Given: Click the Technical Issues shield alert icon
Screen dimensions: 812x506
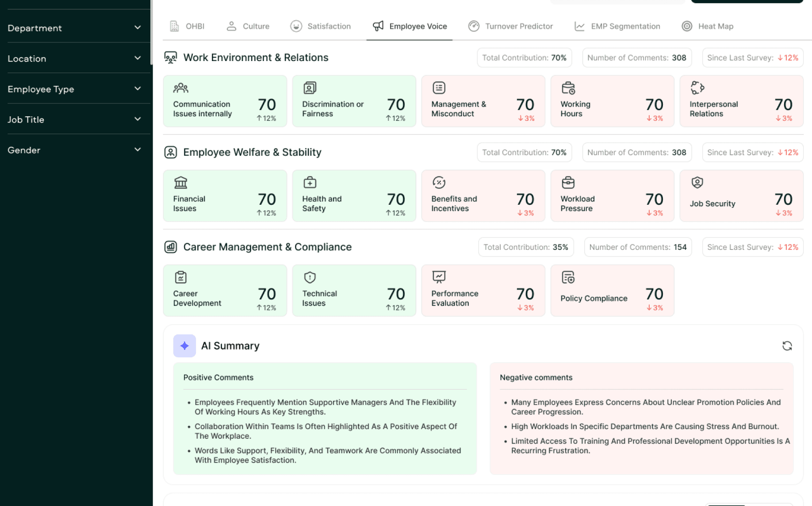Looking at the screenshot, I should coord(310,277).
